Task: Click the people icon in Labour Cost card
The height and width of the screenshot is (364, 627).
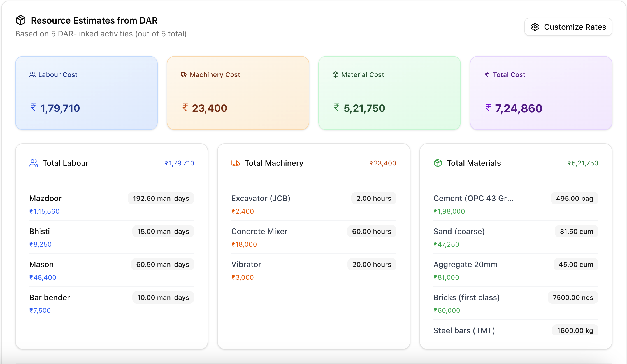Action: click(32, 74)
